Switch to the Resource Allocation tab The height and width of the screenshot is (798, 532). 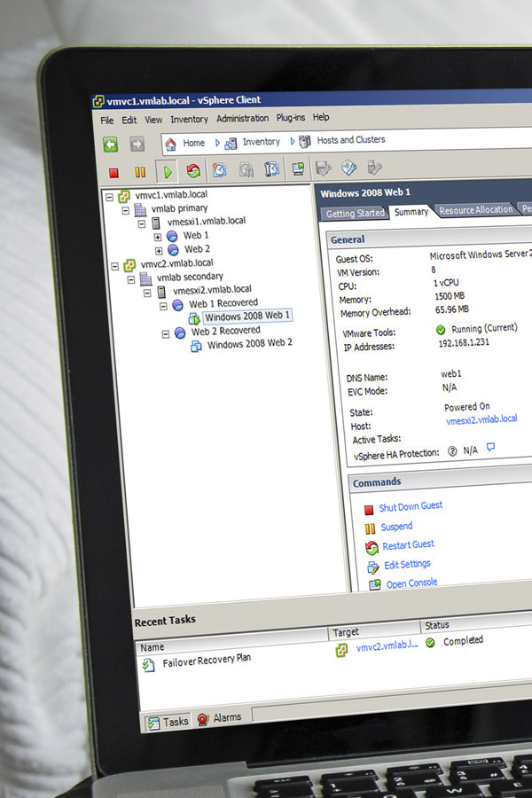coord(475,209)
